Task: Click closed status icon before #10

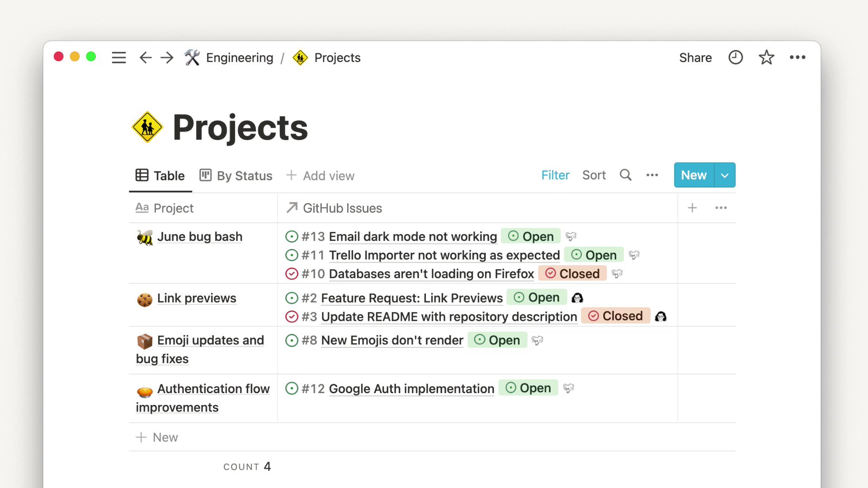Action: tap(292, 274)
